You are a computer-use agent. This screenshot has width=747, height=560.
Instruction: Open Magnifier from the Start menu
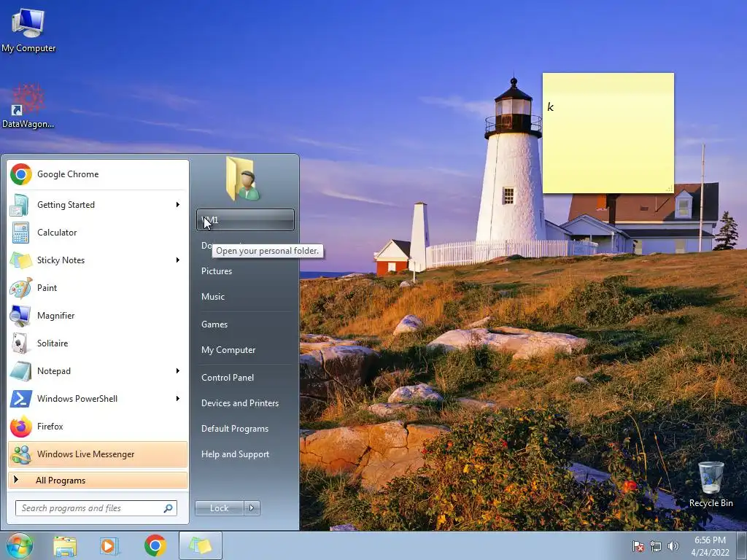98,315
